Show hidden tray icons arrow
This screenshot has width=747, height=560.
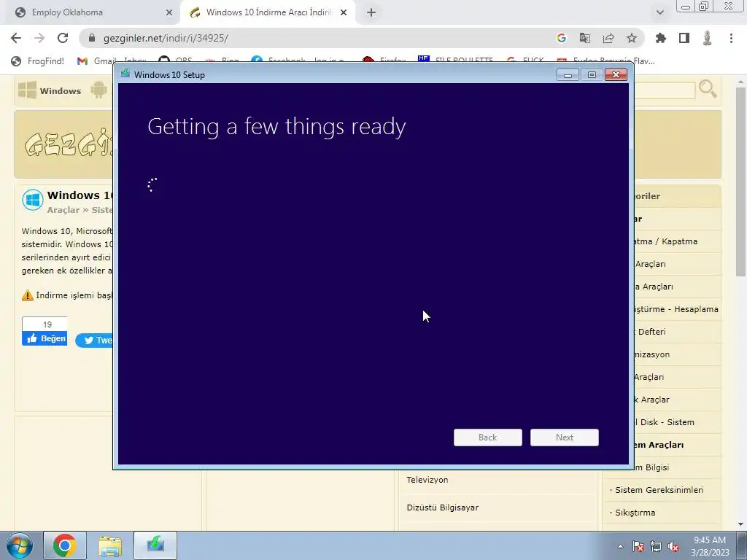[620, 546]
